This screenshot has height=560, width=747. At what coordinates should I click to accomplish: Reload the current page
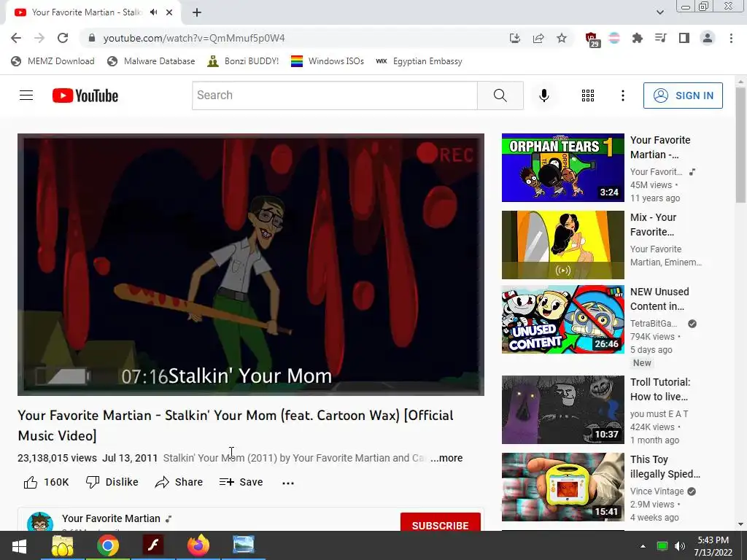point(63,38)
